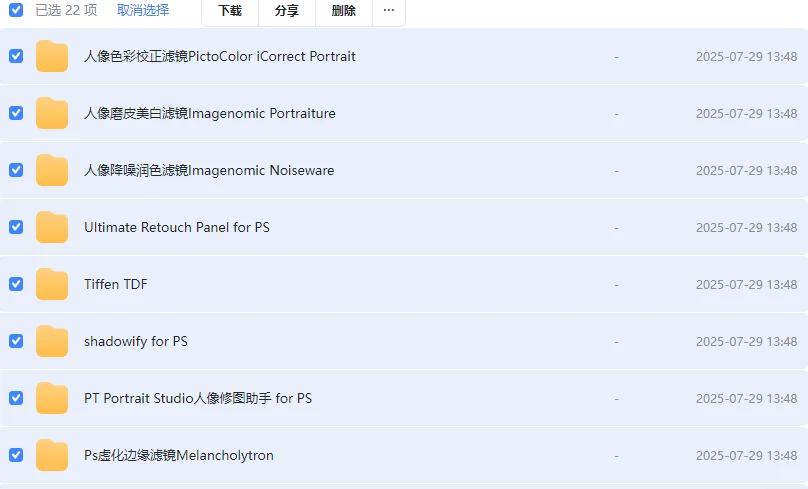Click the date of the PictoColor row

[x=747, y=57]
